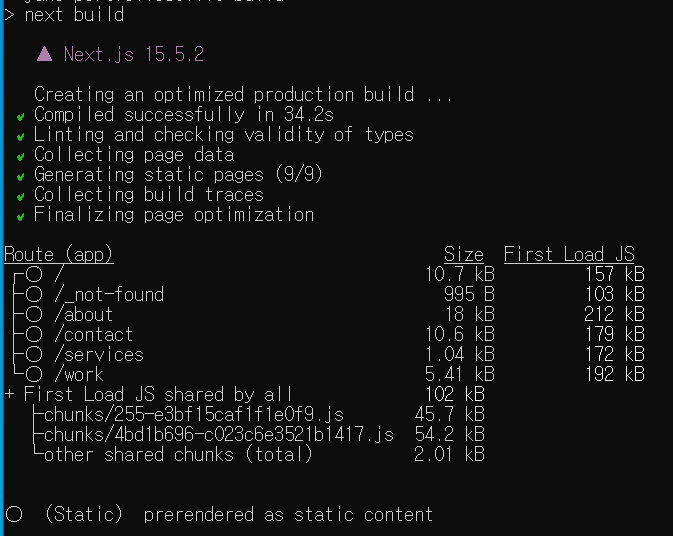
Task: Click the tree branch before chunks/255 file
Action: 38,415
